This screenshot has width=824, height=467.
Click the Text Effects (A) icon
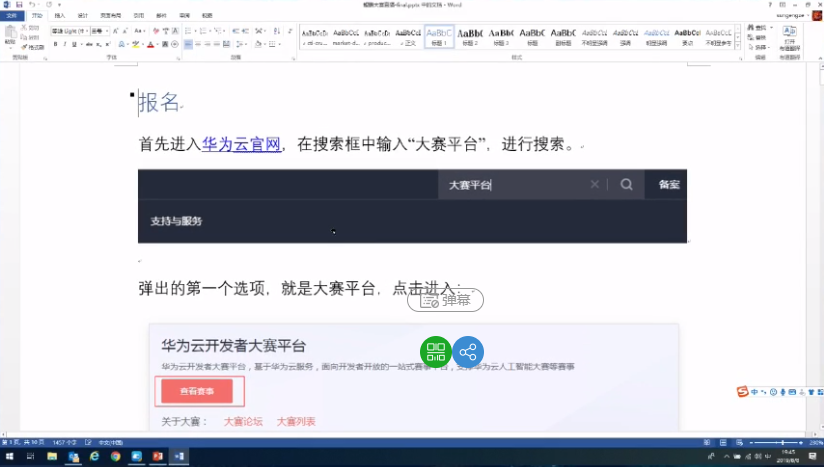[122, 44]
